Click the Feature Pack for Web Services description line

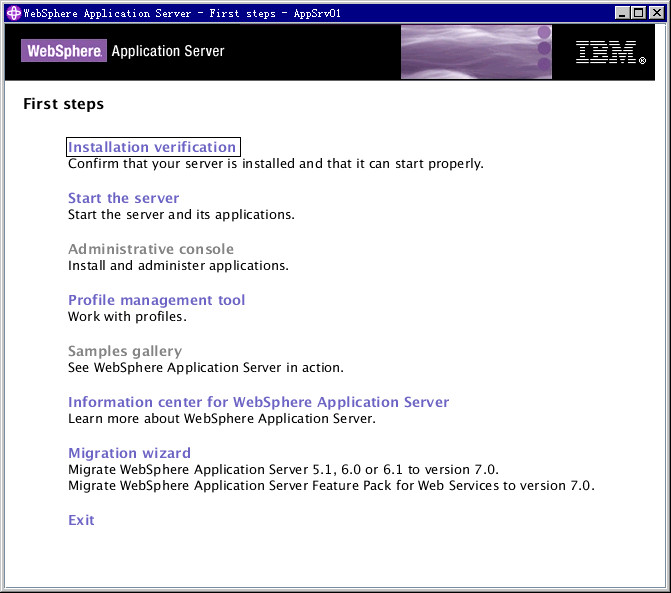point(330,486)
